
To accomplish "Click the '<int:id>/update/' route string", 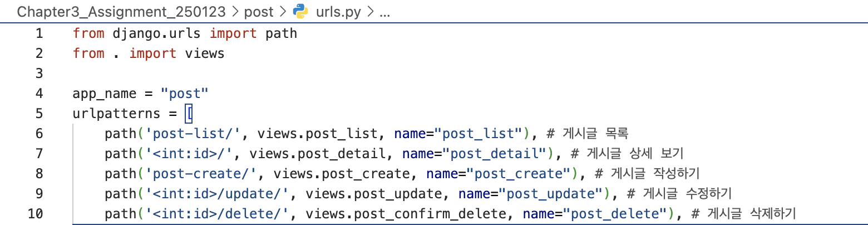I will click(x=217, y=193).
